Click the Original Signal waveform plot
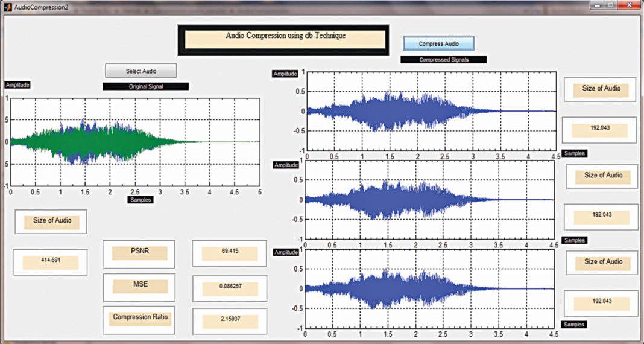Screen dimensions: 644x344 click(135, 142)
